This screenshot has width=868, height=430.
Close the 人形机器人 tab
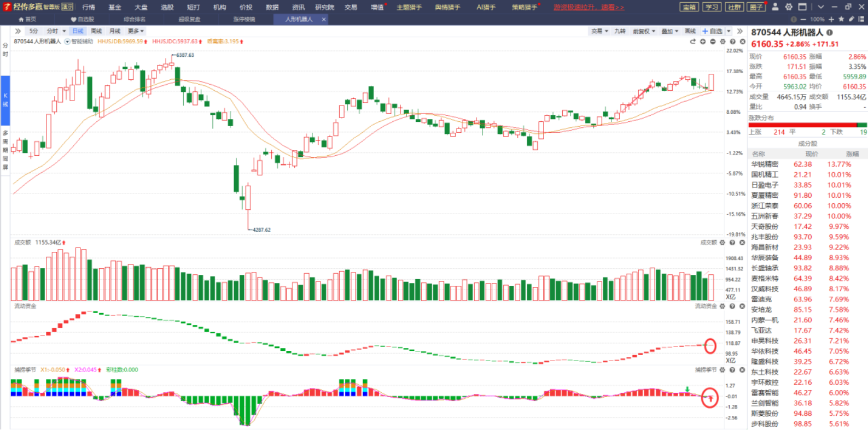[x=324, y=19]
